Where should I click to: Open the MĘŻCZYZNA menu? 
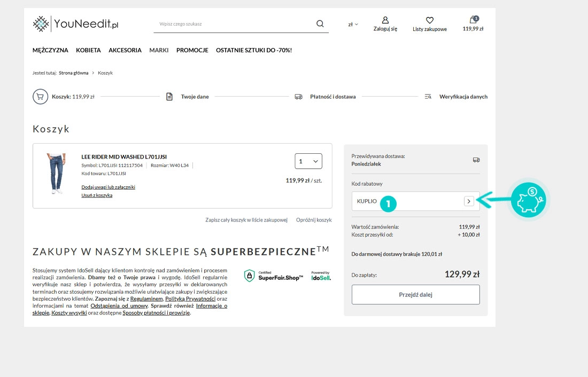coord(50,50)
